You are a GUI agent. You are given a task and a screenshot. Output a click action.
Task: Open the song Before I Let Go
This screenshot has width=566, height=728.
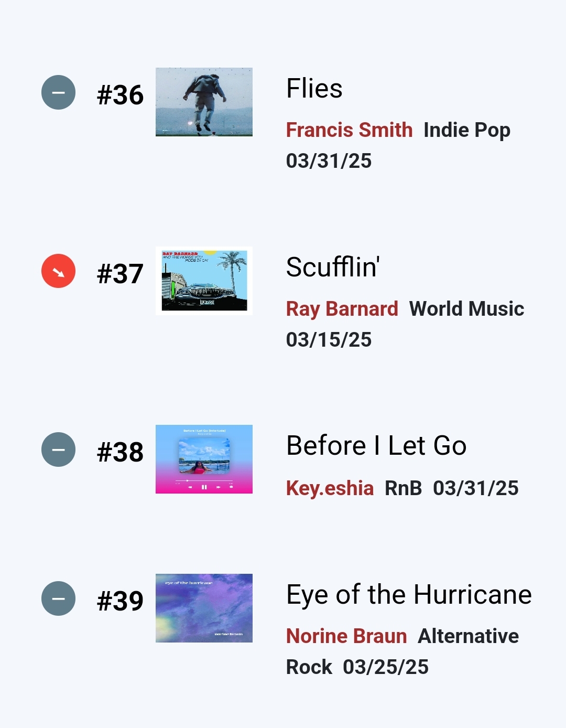376,446
